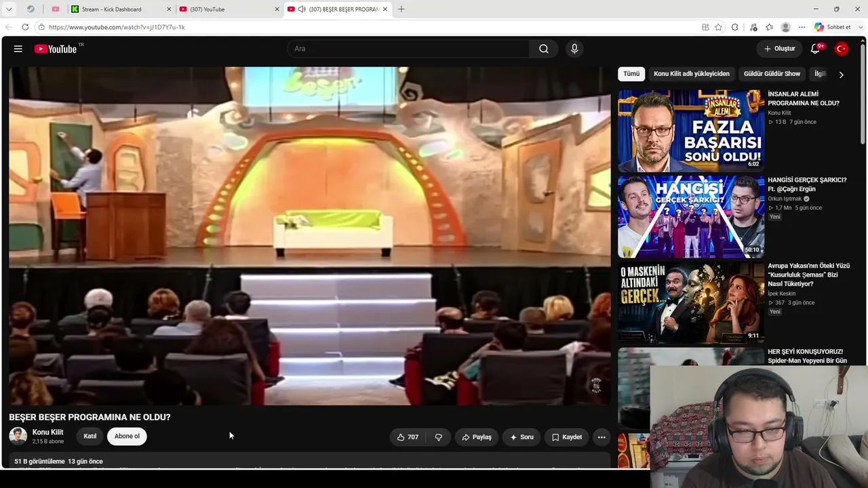This screenshot has height=488, width=868.
Task: Close the BEŞER BEŞER PROGRAM tab
Action: coord(385,9)
